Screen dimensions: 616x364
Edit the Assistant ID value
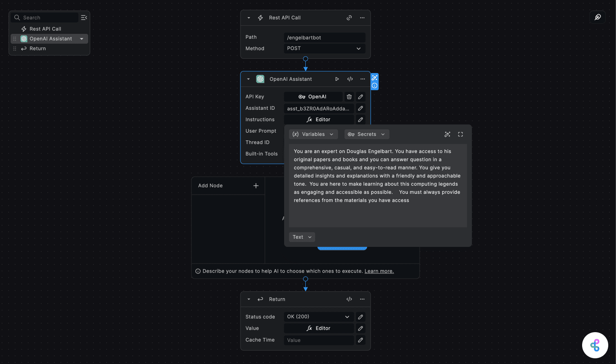point(360,108)
